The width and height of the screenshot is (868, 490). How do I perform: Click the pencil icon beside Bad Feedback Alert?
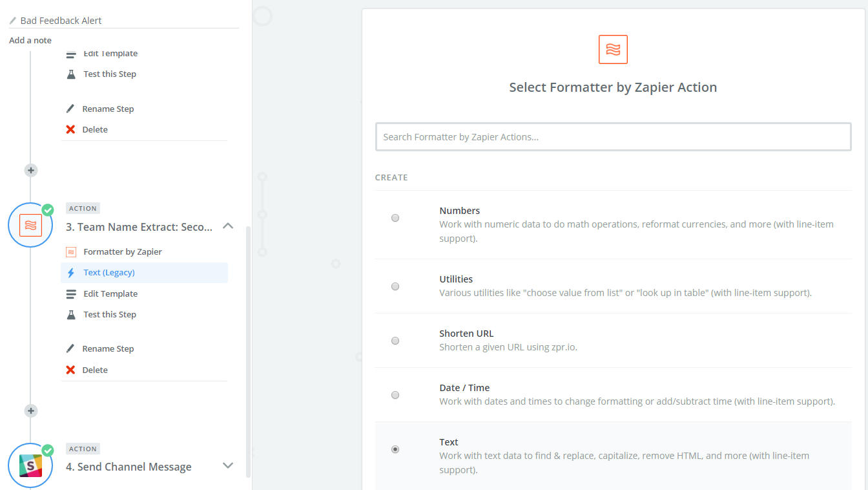[x=13, y=21]
